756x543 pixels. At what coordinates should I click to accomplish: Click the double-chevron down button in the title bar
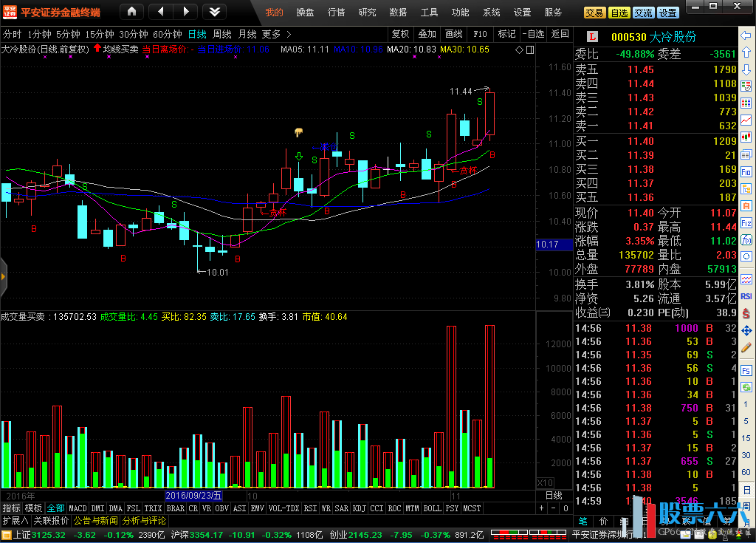point(213,12)
